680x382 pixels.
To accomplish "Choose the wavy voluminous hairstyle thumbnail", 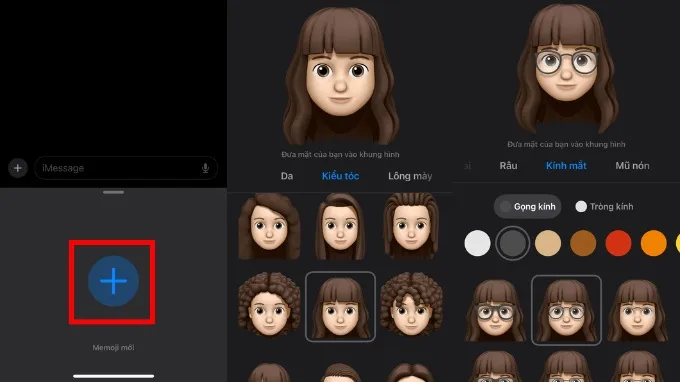I will (x=269, y=226).
